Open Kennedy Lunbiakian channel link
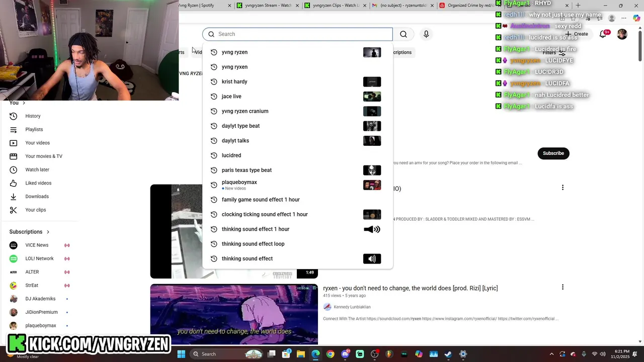 point(352,307)
